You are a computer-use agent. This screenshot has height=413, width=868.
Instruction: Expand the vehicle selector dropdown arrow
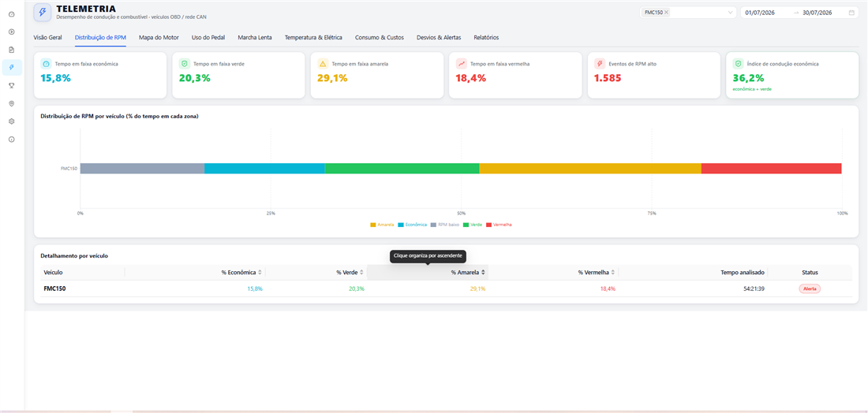pos(730,12)
